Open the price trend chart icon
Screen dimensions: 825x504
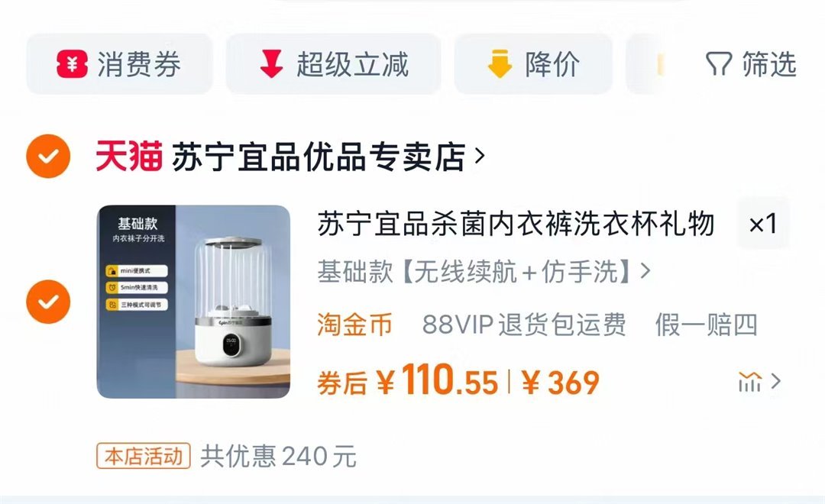pyautogui.click(x=750, y=381)
